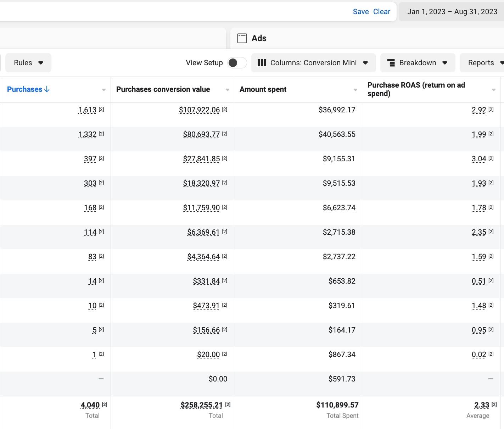This screenshot has height=429, width=504.
Task: Click footnote [2] beside 1,613 purchases
Action: click(101, 110)
